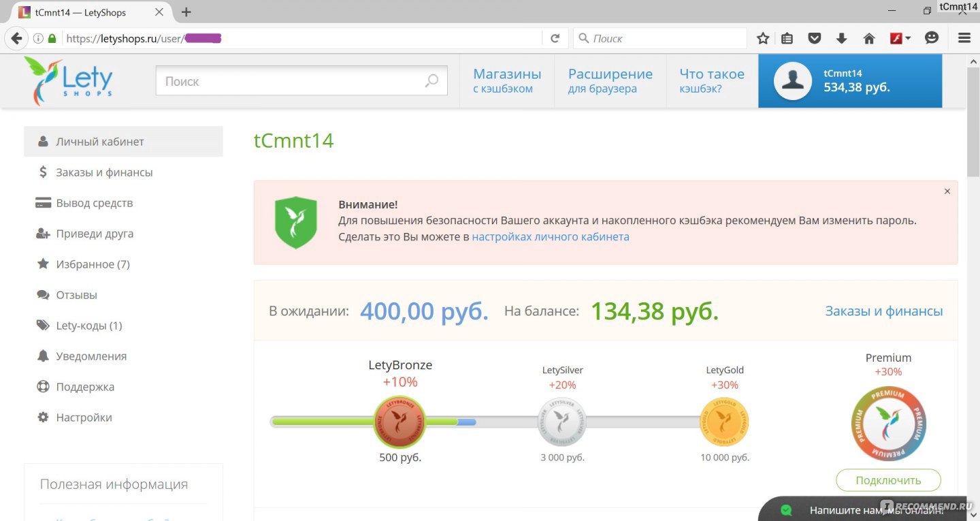Click the Flash plugin toolbar icon
Screen dimensions: 980x521
(x=896, y=39)
